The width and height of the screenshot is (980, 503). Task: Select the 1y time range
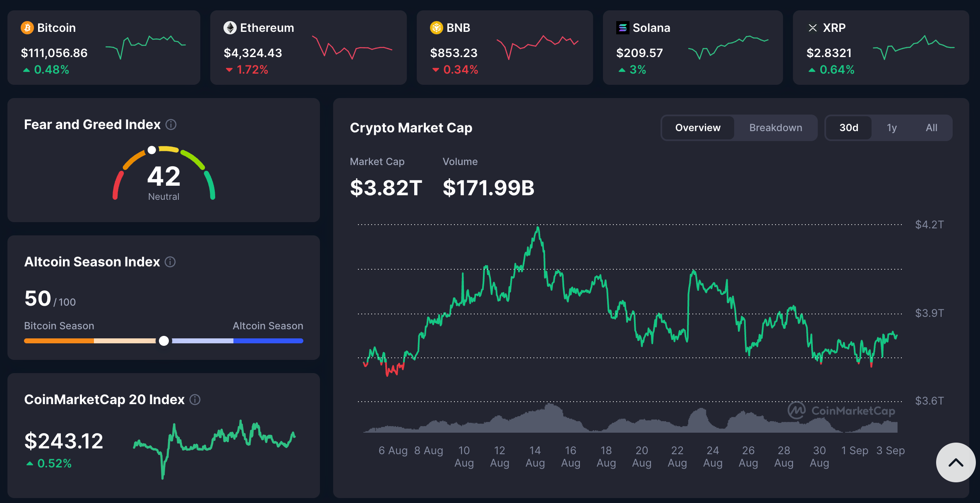point(892,128)
